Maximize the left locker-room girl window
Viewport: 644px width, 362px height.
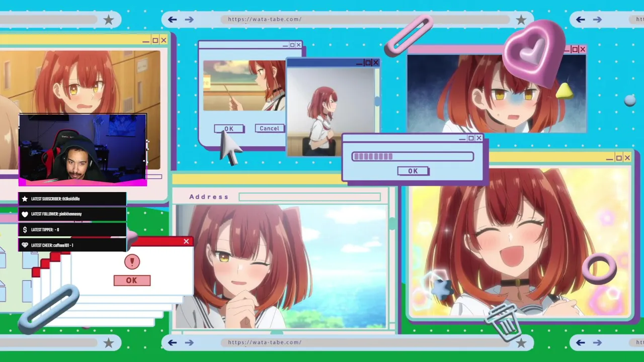tap(155, 40)
